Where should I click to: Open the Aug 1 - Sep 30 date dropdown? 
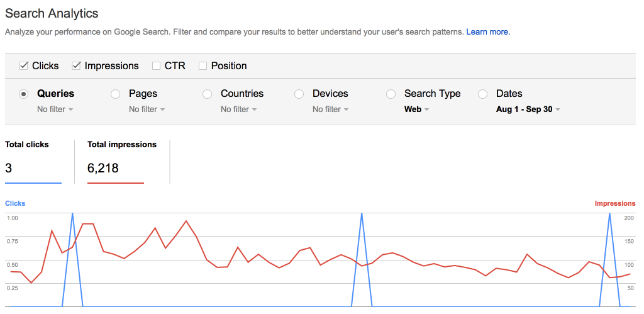pos(528,109)
